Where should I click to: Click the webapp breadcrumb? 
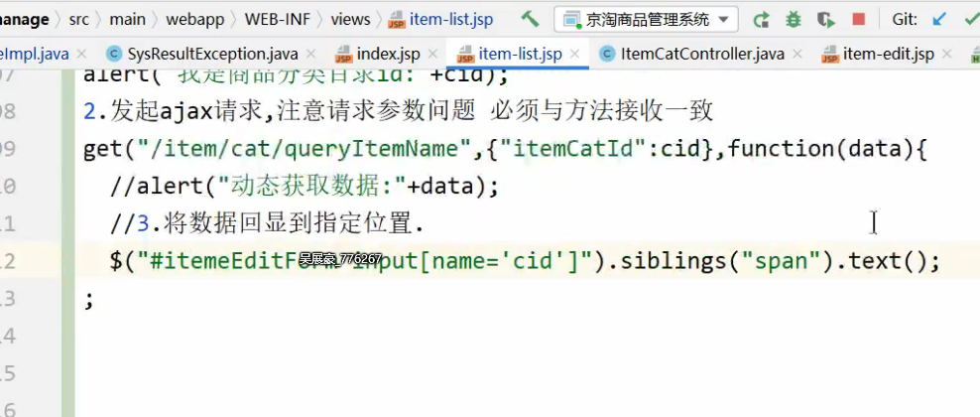coord(195,20)
